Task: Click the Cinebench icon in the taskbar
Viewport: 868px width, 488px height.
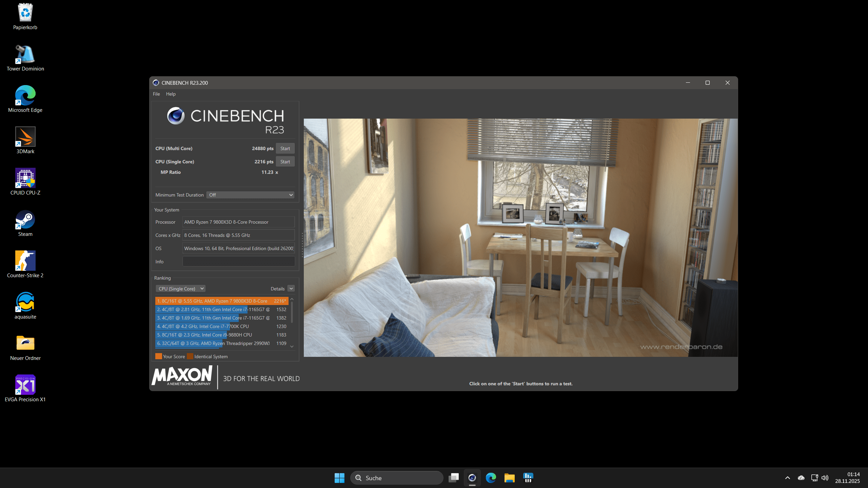Action: 472,478
